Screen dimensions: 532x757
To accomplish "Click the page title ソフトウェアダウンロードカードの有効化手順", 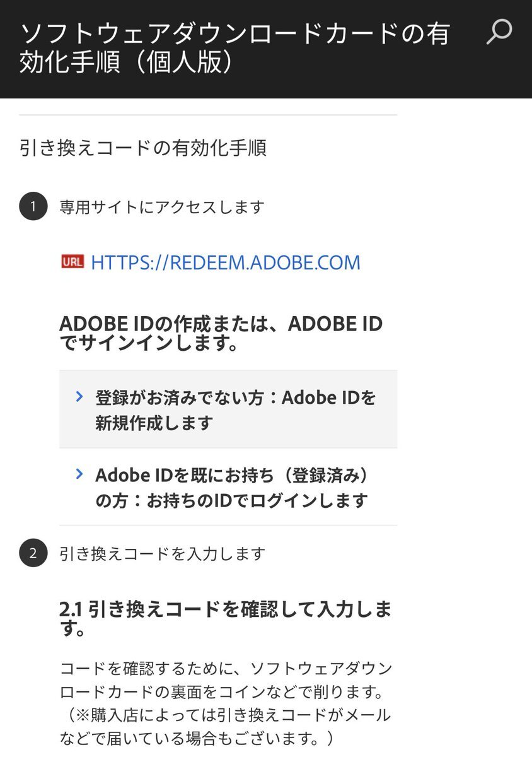I will coord(234,49).
